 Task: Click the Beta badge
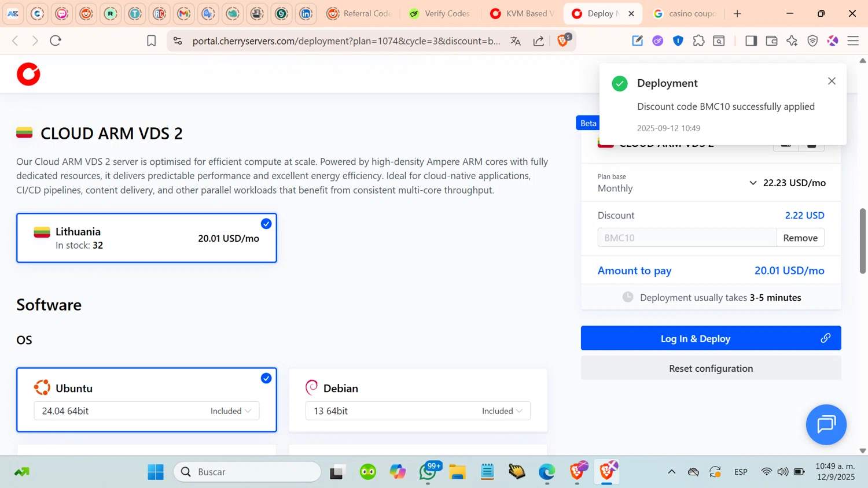[x=588, y=123]
